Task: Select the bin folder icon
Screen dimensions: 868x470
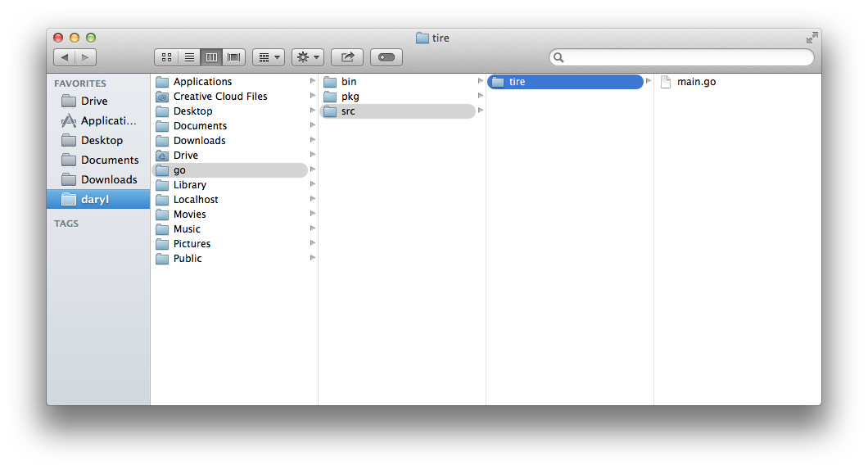Action: (x=330, y=82)
